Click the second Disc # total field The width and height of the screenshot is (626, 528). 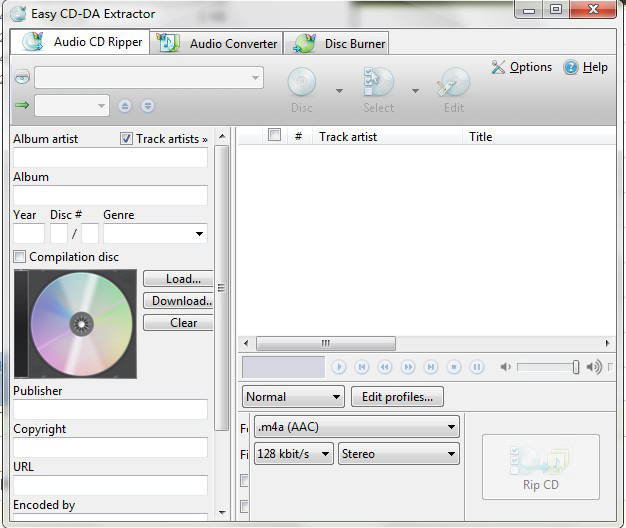click(90, 233)
